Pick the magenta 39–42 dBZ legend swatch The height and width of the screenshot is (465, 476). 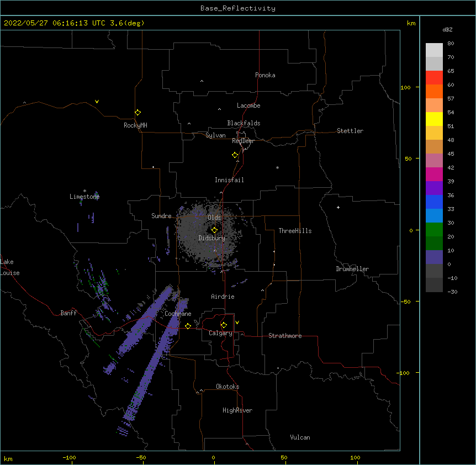pos(434,174)
